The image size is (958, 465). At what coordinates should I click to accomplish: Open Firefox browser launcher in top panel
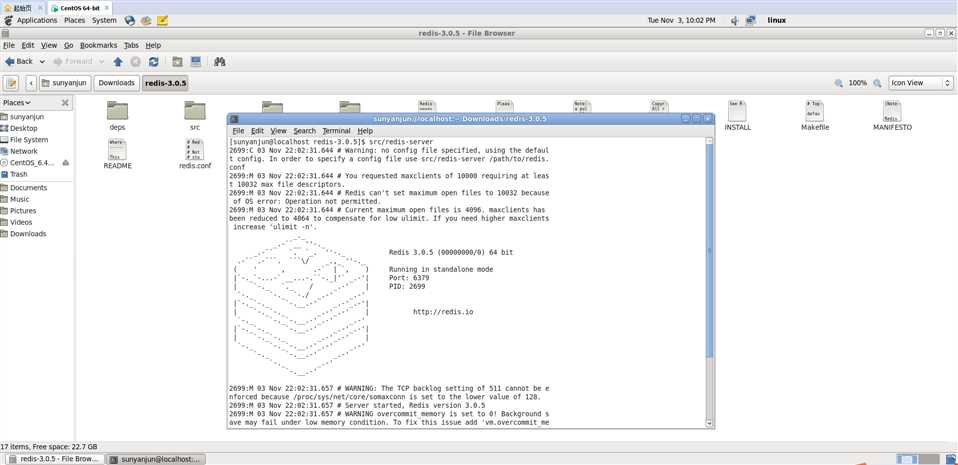[130, 20]
